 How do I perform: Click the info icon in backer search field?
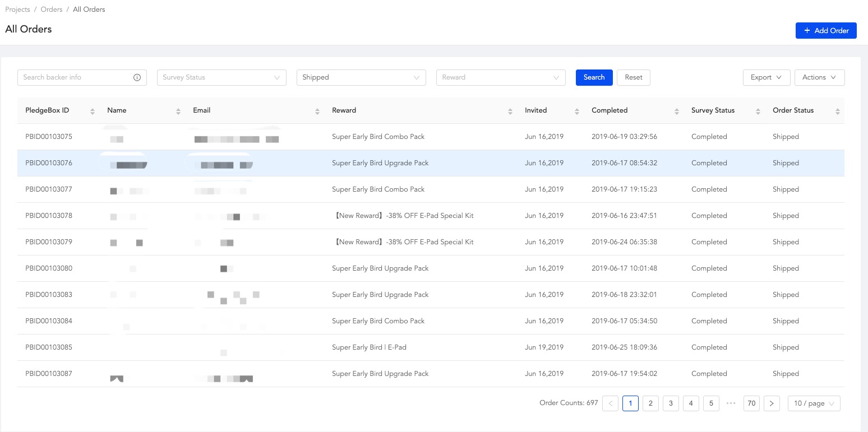coord(137,78)
